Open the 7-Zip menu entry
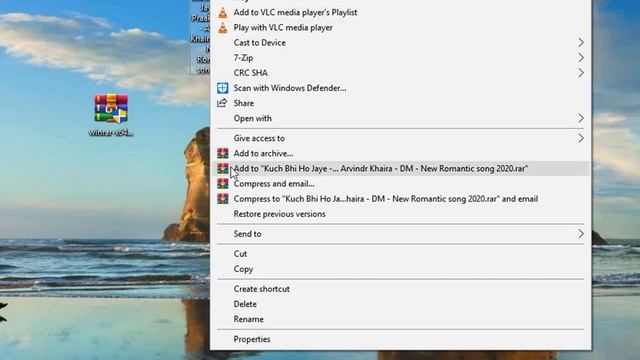 [x=243, y=58]
